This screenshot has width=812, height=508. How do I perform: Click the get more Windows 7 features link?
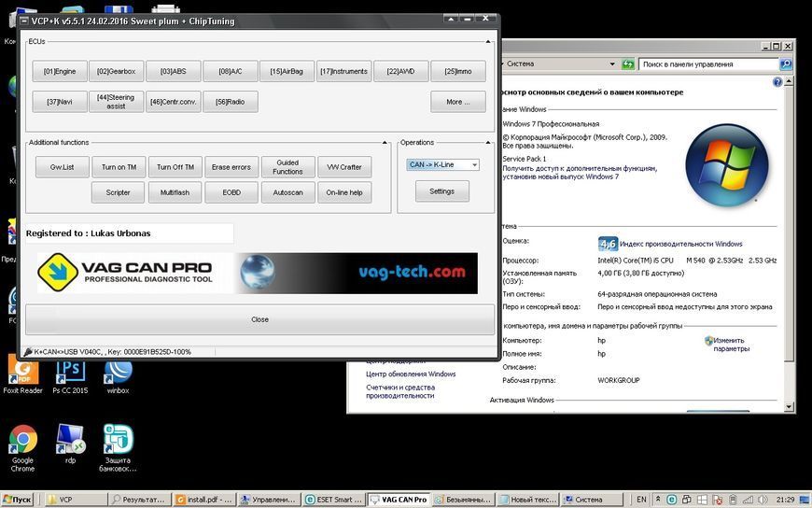pos(580,173)
